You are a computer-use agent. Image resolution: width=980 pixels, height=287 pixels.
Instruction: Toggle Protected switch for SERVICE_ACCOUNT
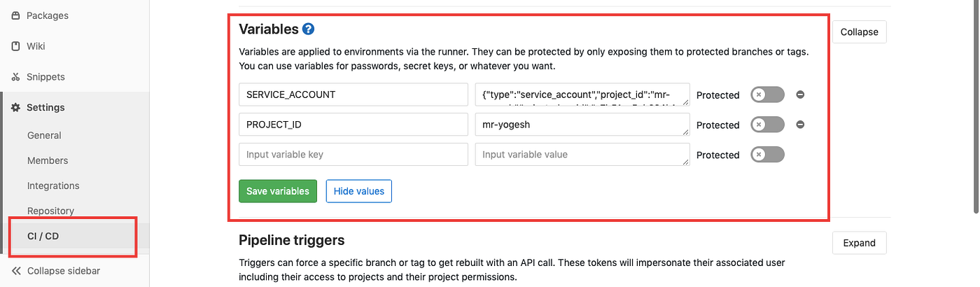click(x=767, y=94)
